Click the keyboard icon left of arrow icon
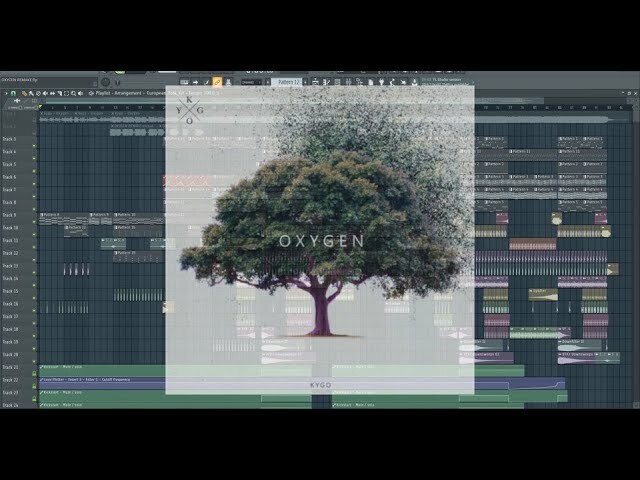This screenshot has height=480, width=640. coord(184,82)
